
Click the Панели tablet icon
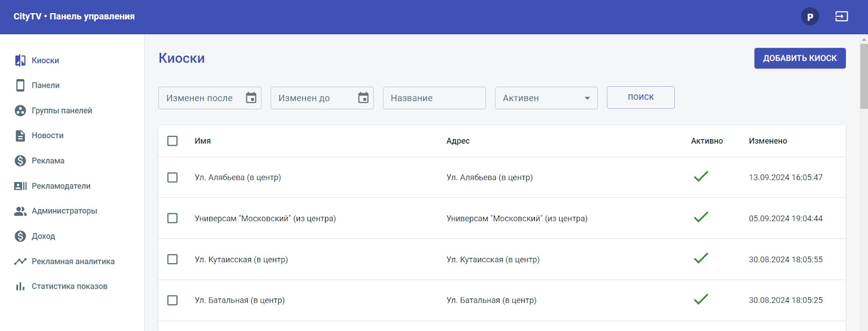[x=20, y=86]
